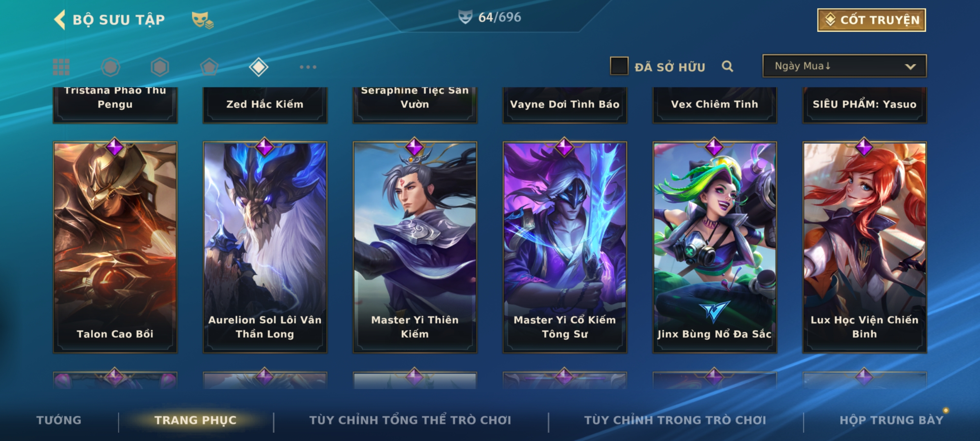The height and width of the screenshot is (441, 980).
Task: Open the Hộp Trưng Bày tab
Action: click(x=892, y=420)
